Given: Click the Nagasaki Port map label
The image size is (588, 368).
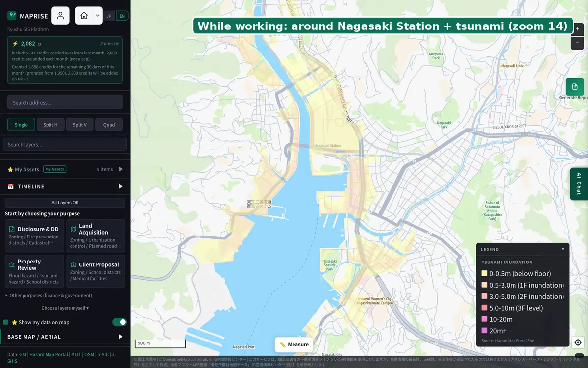Looking at the screenshot, I should coord(244,347).
